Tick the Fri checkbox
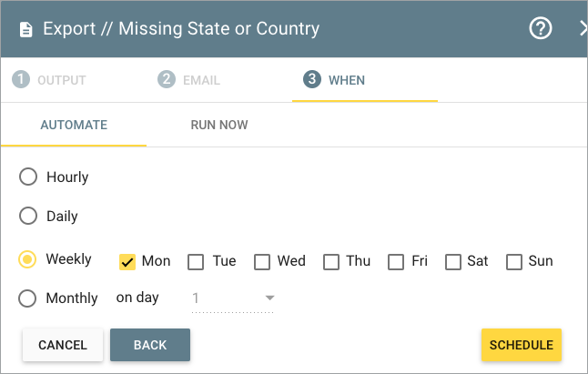Screen dimensions: 588x374 point(396,262)
